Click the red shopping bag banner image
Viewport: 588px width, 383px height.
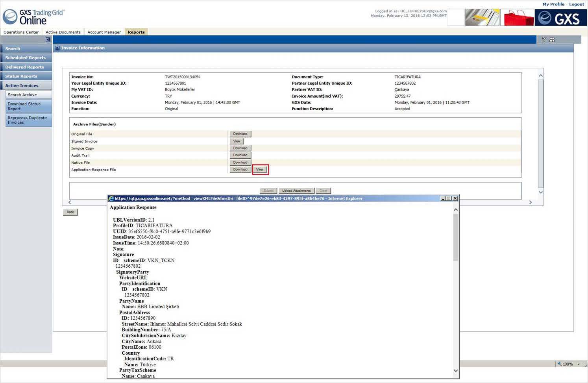tap(517, 17)
